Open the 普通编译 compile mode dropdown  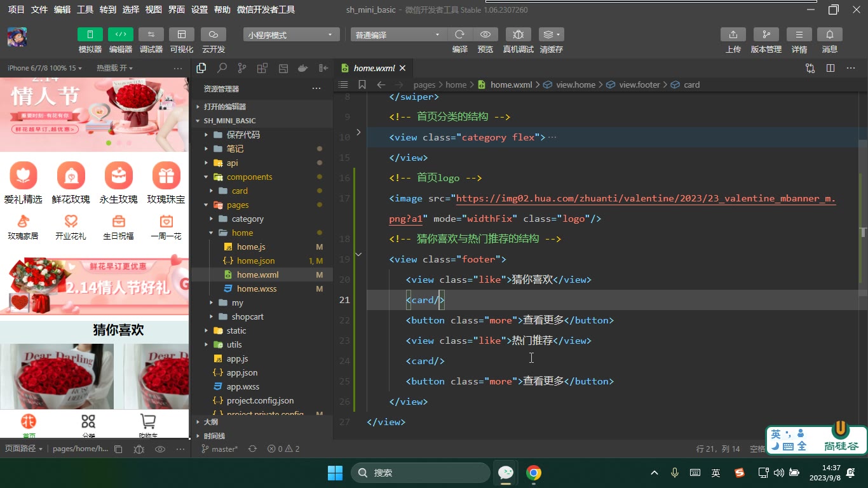coord(398,35)
